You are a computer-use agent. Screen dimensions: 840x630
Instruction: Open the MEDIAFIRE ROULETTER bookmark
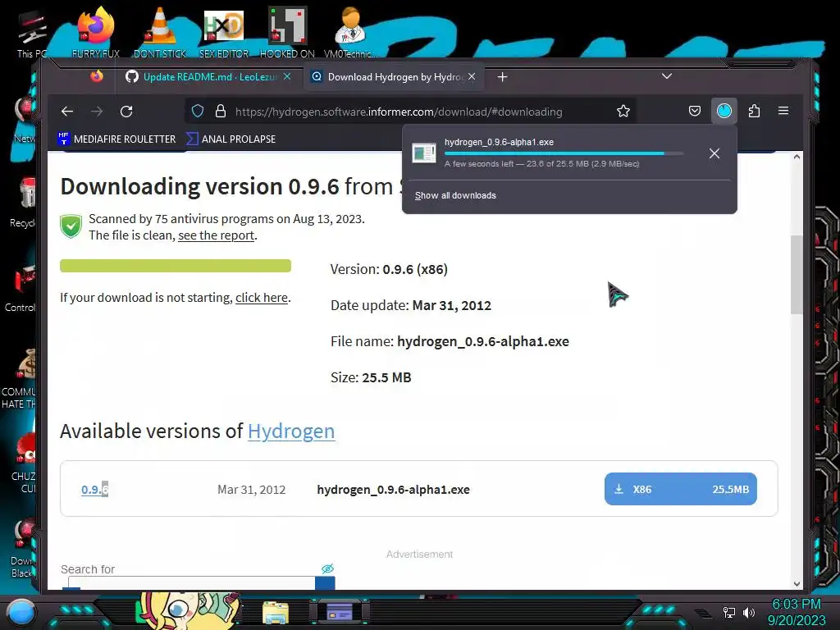[116, 139]
